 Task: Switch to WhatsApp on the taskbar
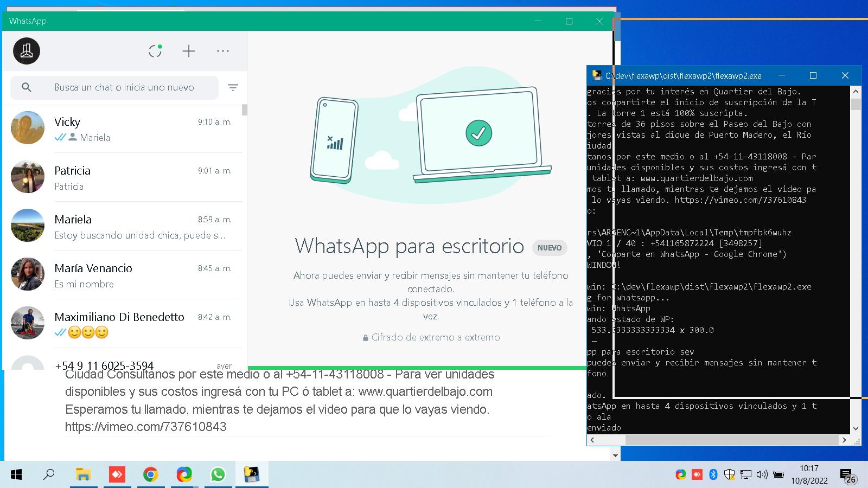coord(218,475)
